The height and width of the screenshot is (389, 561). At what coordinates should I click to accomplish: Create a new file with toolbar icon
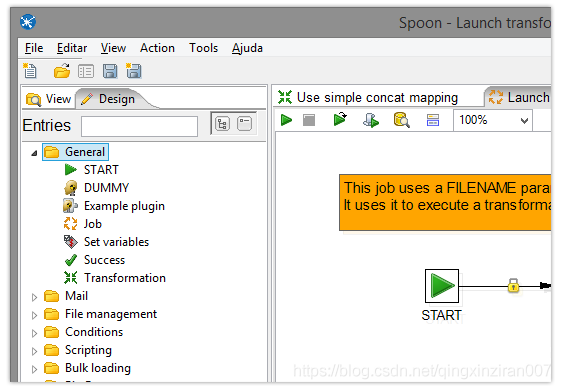30,70
